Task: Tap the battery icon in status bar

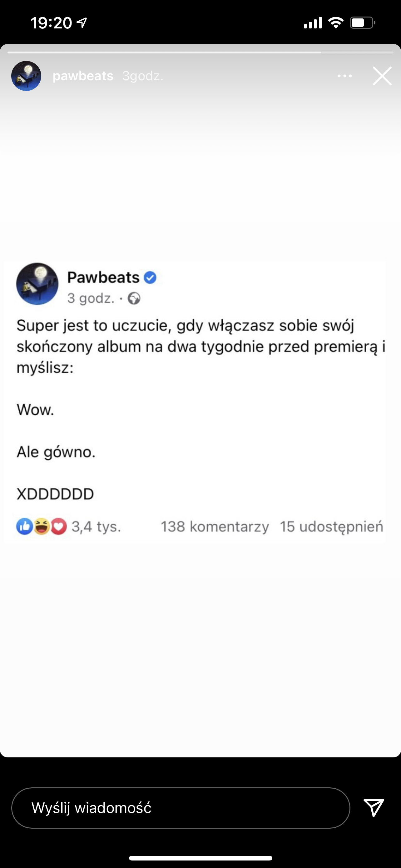Action: [363, 22]
